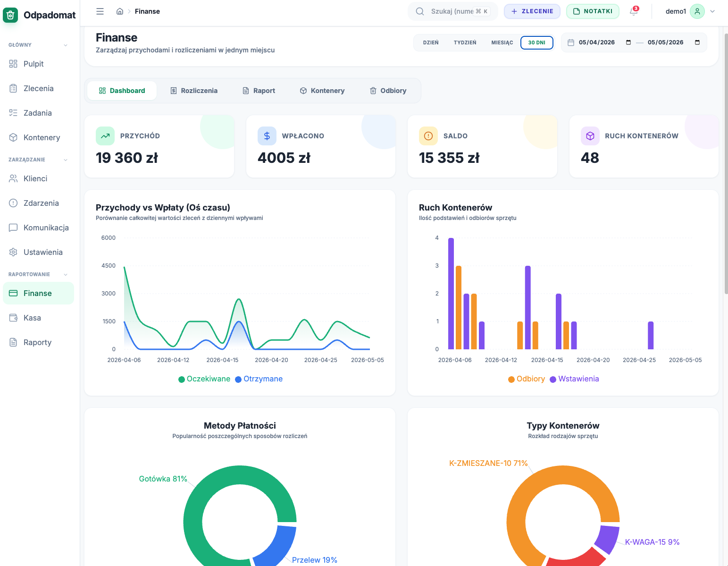Toggle Otrzymane series in chart legend

click(259, 379)
